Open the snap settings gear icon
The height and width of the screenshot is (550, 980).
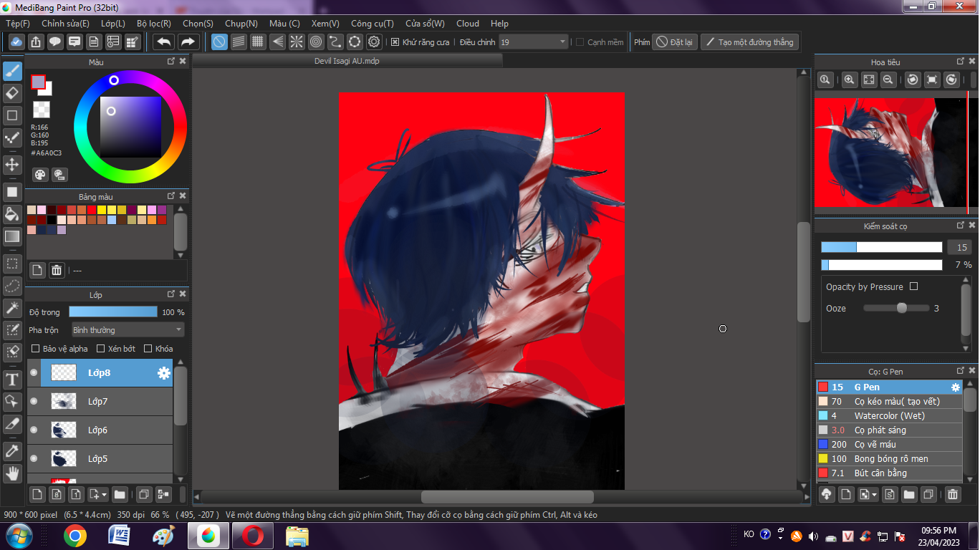(x=374, y=42)
